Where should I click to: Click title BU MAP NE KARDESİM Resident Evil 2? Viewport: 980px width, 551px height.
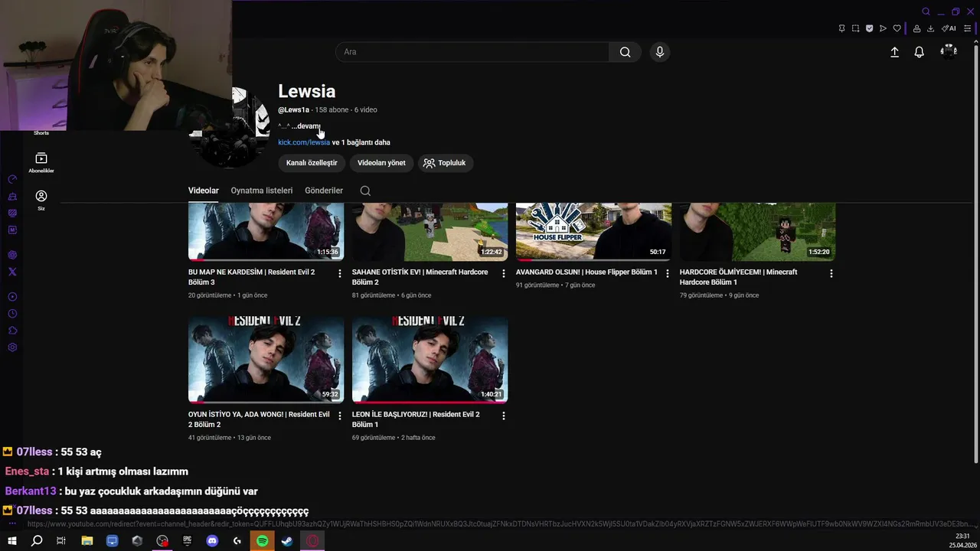click(x=252, y=277)
